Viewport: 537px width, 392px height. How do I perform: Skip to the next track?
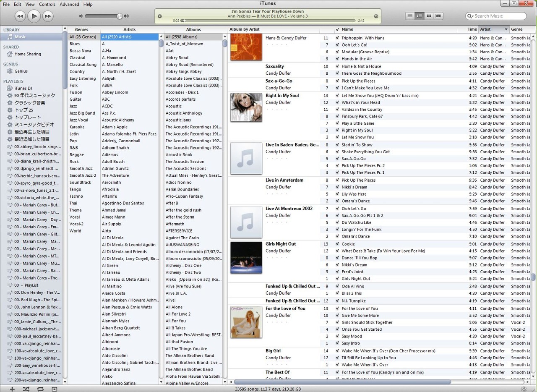48,16
